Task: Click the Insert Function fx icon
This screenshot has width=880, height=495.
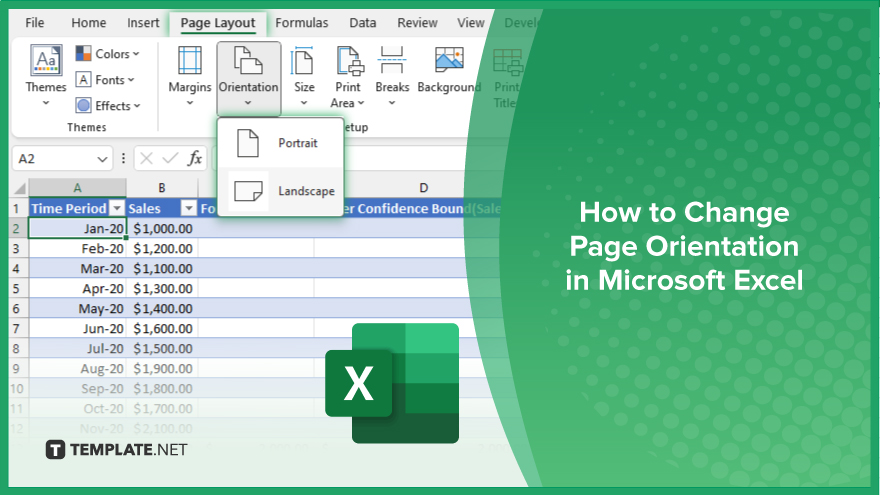Action: pos(194,159)
